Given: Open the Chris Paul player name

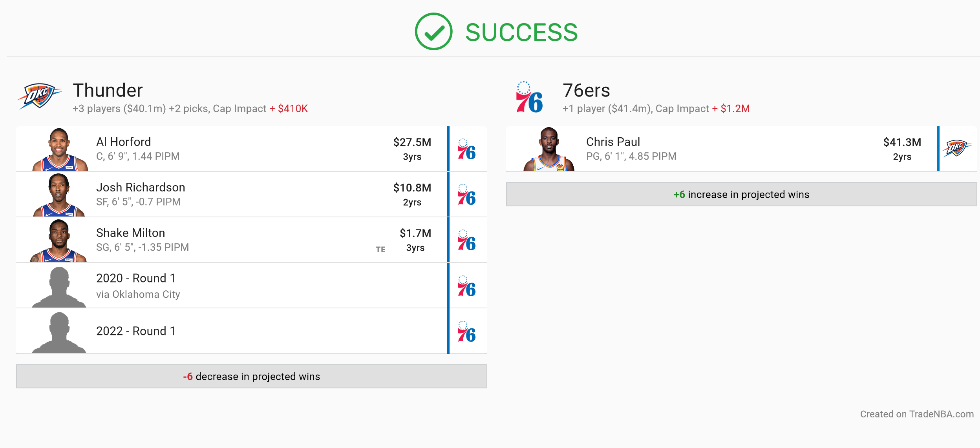Looking at the screenshot, I should [613, 142].
